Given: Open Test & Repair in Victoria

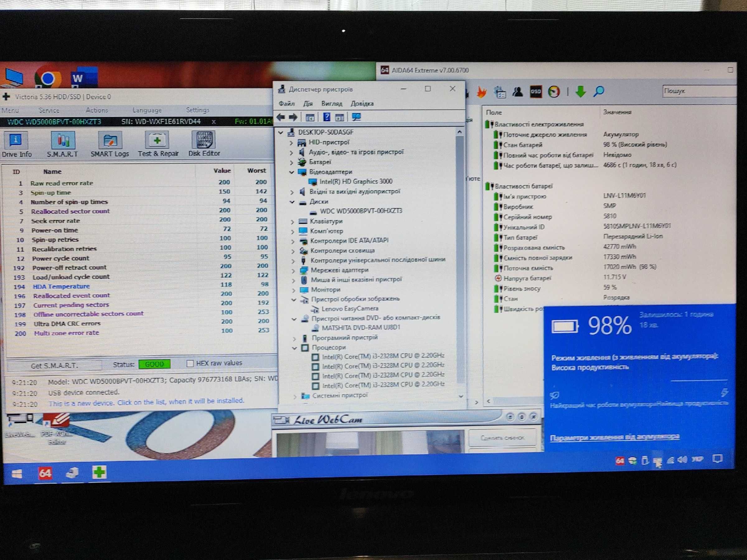Looking at the screenshot, I should [x=158, y=144].
